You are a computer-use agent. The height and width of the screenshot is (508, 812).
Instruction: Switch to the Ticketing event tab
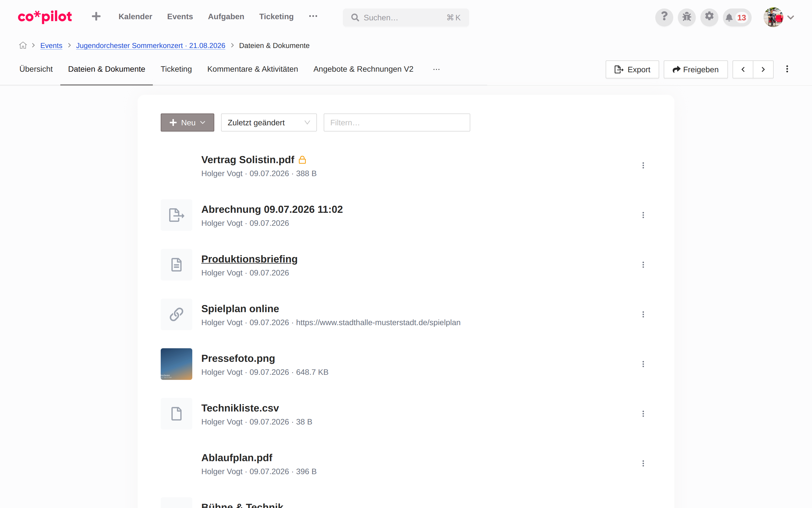[x=176, y=69]
